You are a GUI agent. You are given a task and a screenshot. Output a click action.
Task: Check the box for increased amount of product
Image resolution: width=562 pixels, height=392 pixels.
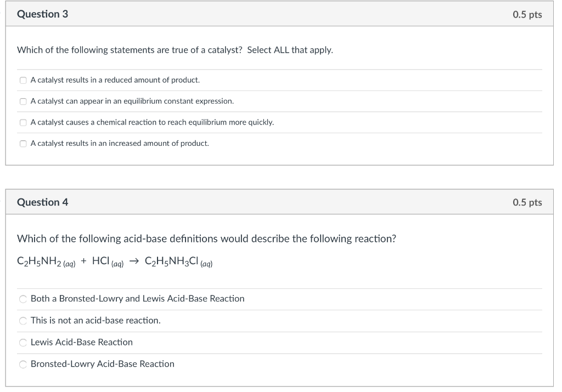click(x=23, y=144)
